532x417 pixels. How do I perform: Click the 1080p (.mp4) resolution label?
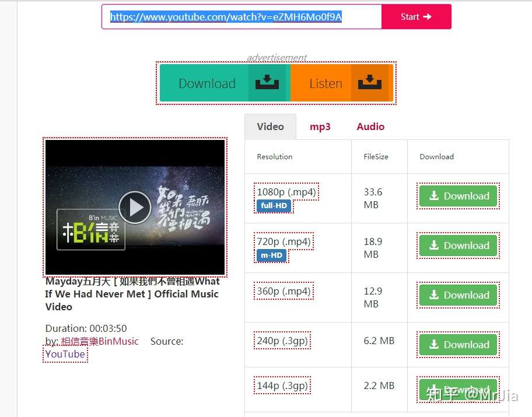click(x=286, y=191)
